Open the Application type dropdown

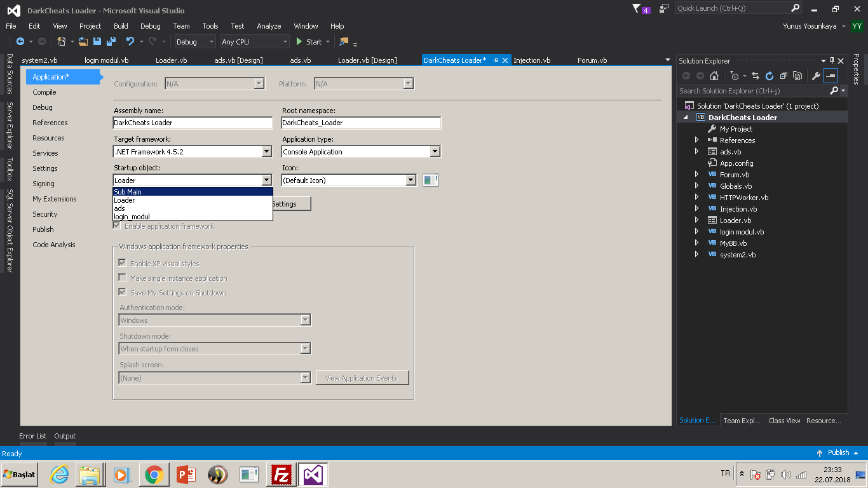(435, 152)
